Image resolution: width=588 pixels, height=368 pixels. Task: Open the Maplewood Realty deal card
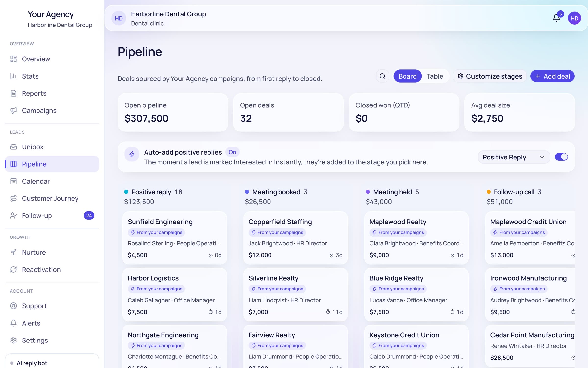pos(416,238)
